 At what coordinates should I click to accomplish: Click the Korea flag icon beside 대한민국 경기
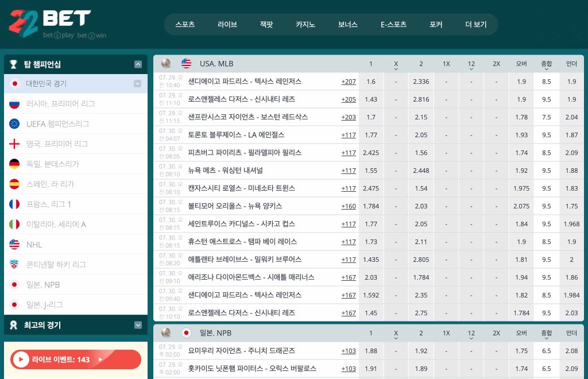pos(14,84)
